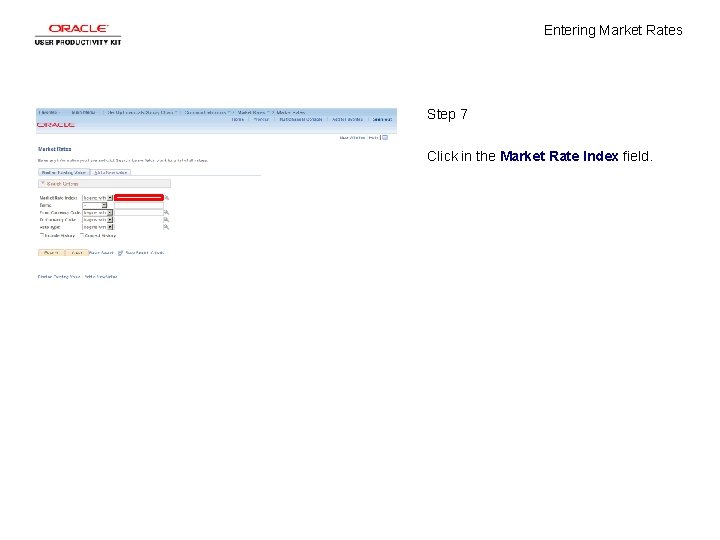Click the Set Up Financials/Supply Chain breadcrumb
The width and height of the screenshot is (720, 540).
pyautogui.click(x=141, y=112)
